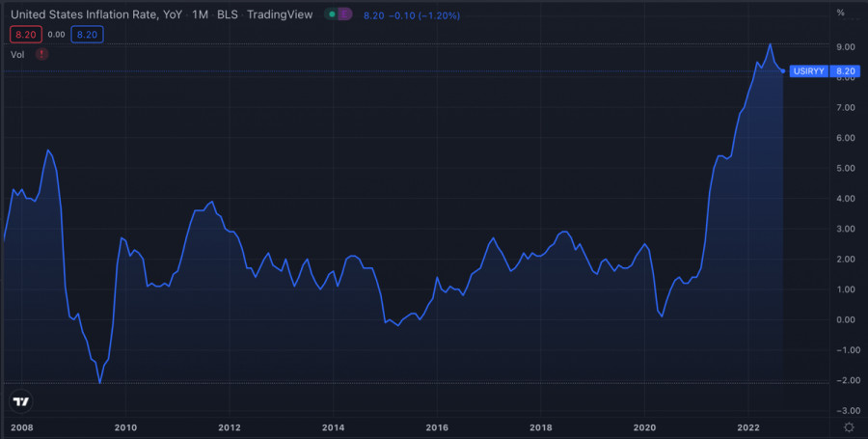Select the blue 8.20 price box

[87, 35]
